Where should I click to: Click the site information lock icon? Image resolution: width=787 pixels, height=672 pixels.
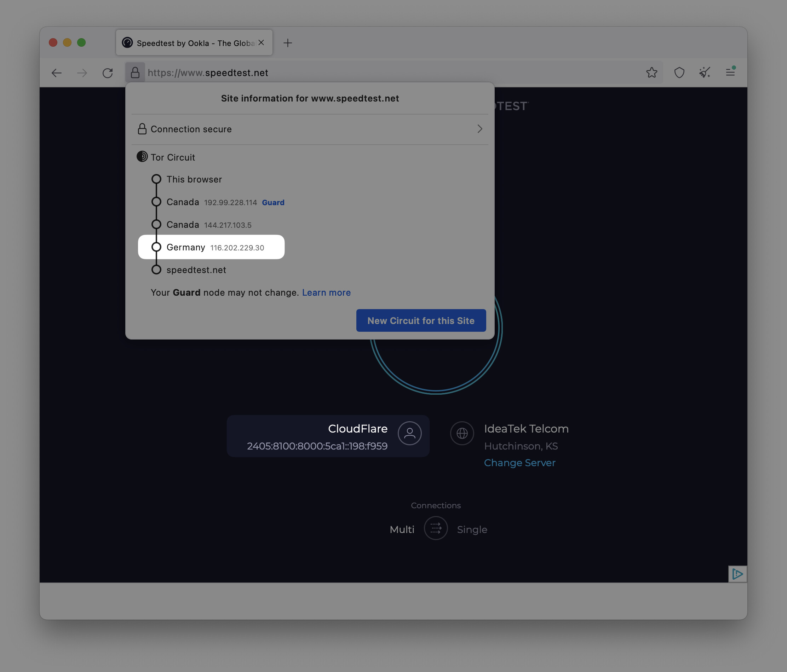pyautogui.click(x=135, y=72)
